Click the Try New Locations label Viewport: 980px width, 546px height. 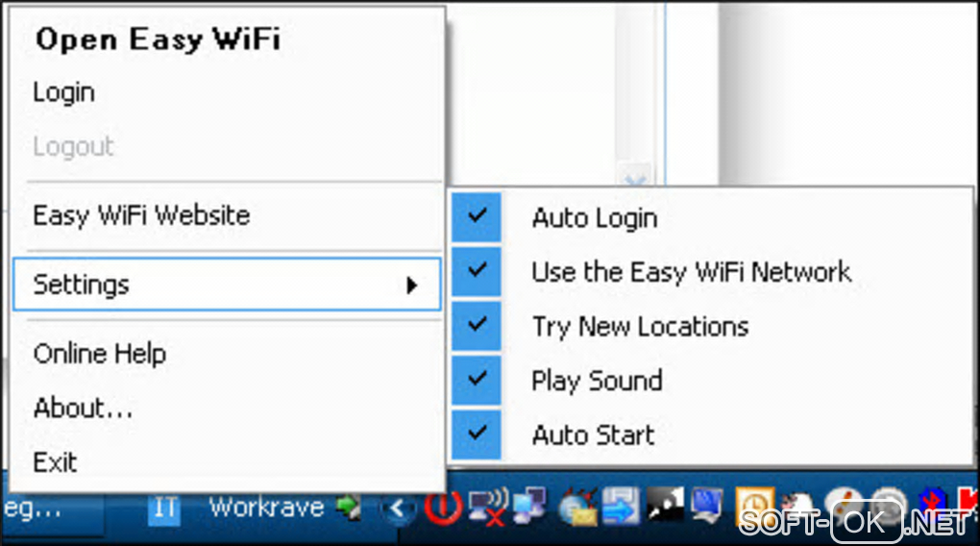[x=640, y=327]
